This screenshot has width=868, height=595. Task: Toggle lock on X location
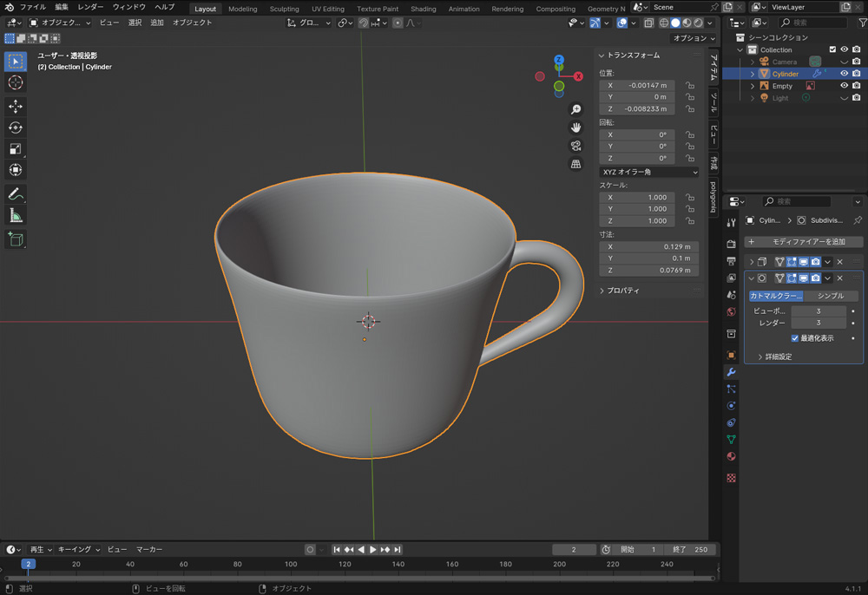689,86
